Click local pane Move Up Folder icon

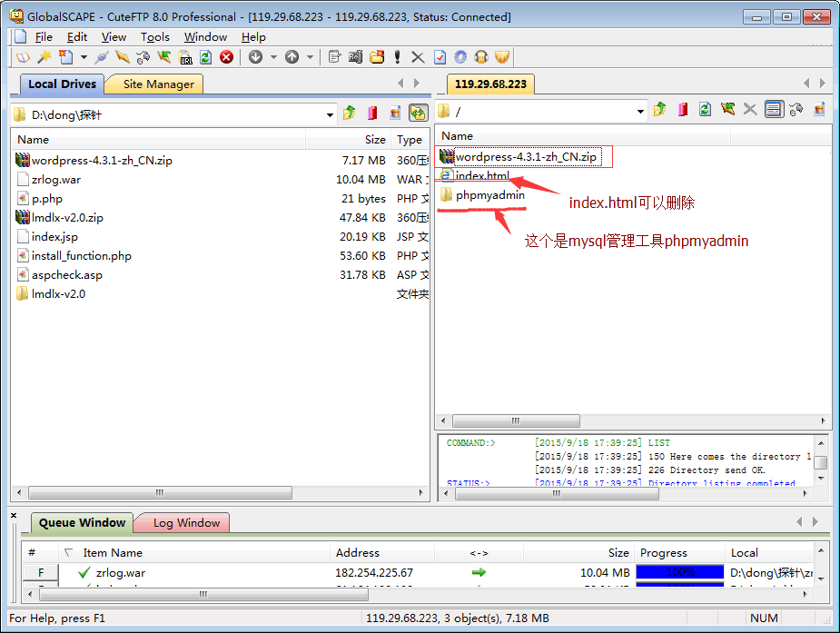pos(350,113)
